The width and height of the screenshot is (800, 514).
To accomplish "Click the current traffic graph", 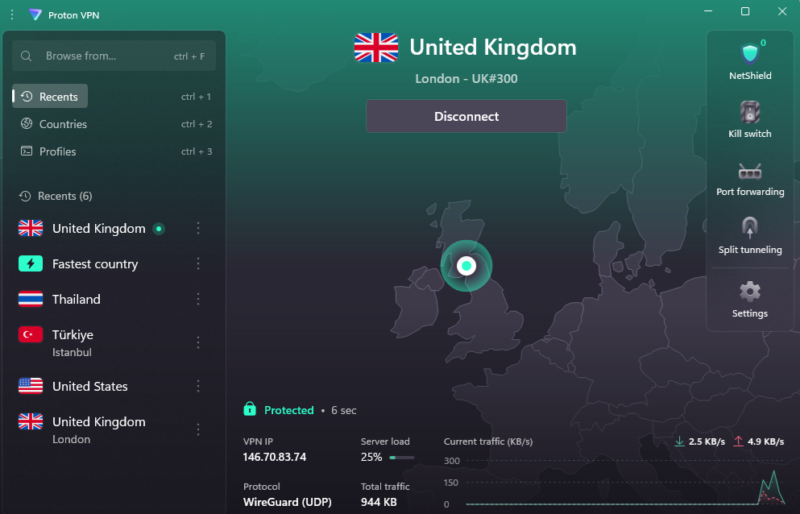I will click(x=625, y=482).
